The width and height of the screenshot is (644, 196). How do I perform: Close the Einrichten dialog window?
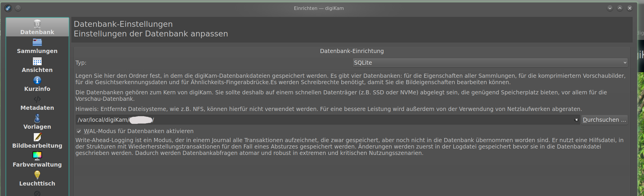(x=630, y=8)
